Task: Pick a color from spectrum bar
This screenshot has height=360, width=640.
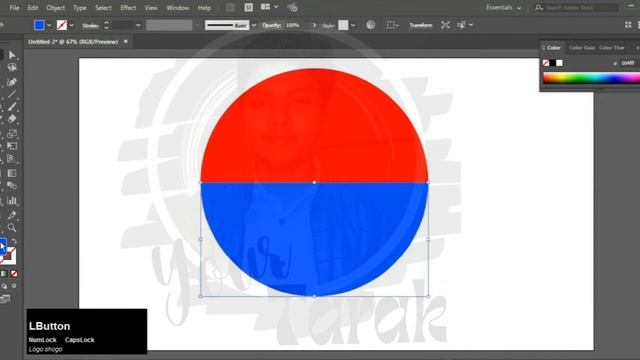Action: (591, 78)
